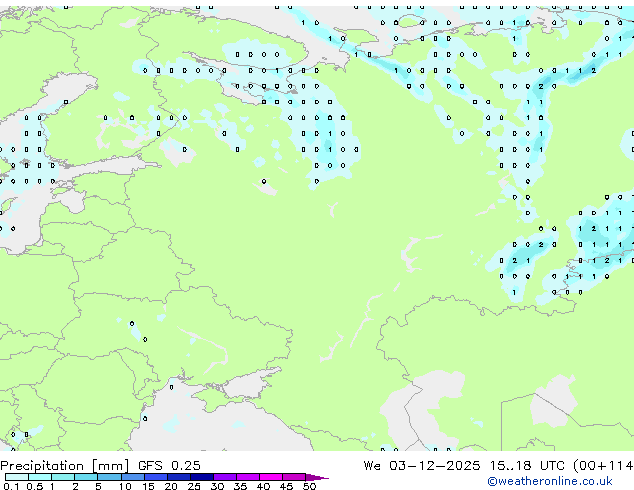Screen dimensions: 634x490
Task: Pick the legend swatch between 2 and 5
Action: point(86,477)
